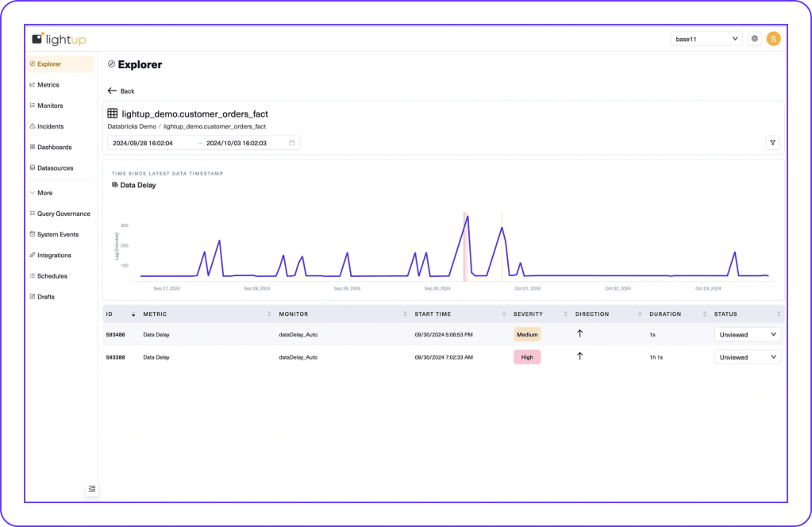The image size is (812, 527).
Task: Open the System Events page
Action: pyautogui.click(x=57, y=234)
